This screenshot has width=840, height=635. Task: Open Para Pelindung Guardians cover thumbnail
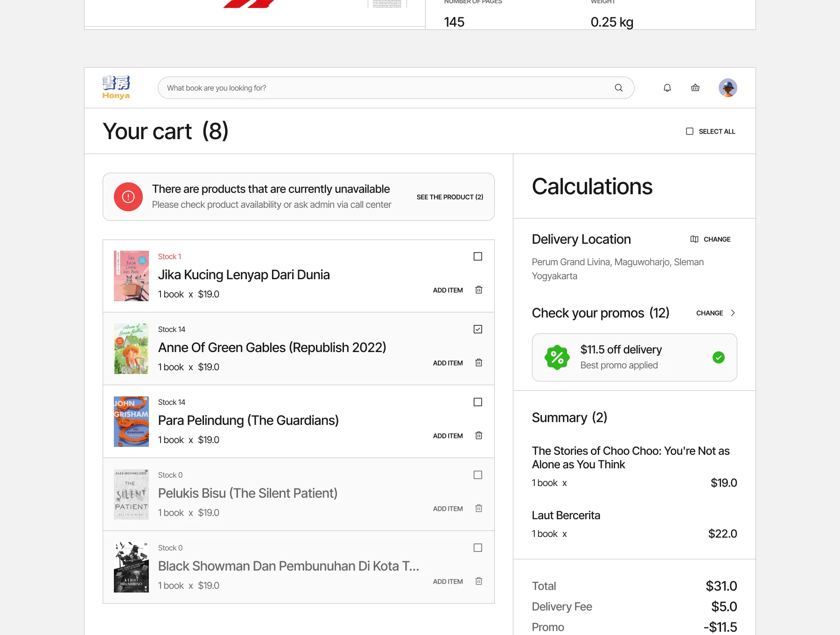coord(132,422)
